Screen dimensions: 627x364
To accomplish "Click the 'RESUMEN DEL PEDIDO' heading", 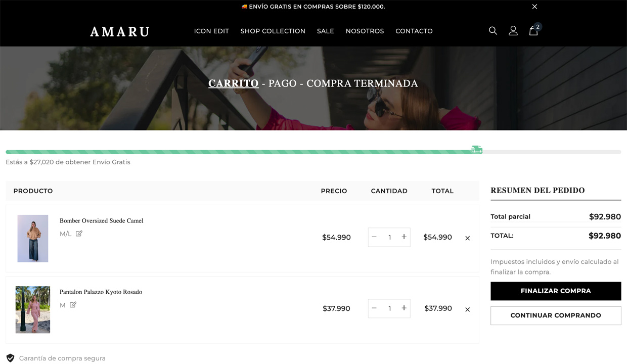I will (x=538, y=191).
